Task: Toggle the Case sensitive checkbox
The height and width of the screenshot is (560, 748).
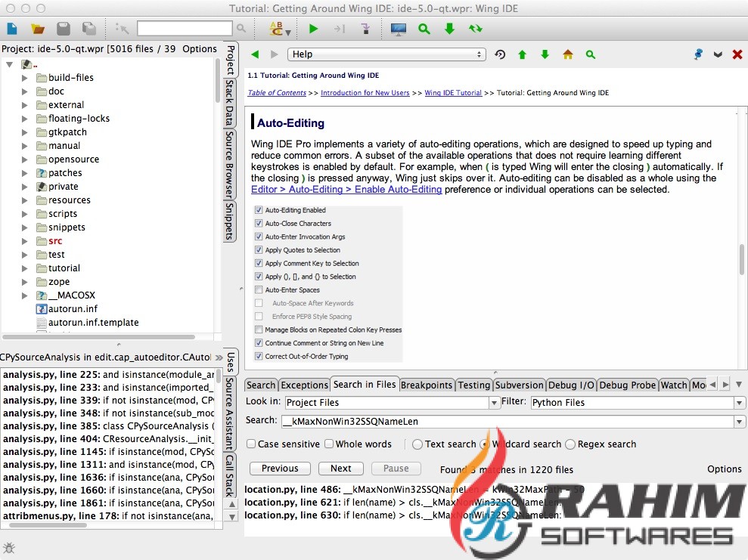Action: pyautogui.click(x=251, y=444)
